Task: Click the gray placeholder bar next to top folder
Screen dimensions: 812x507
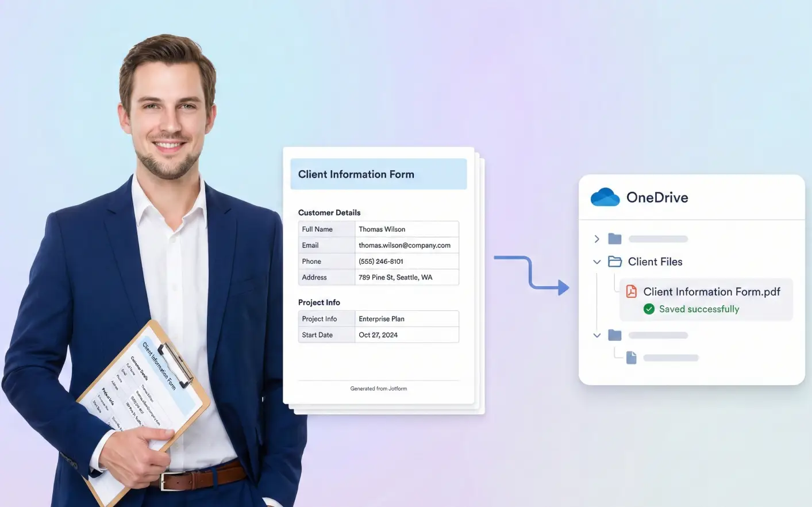Action: (657, 239)
